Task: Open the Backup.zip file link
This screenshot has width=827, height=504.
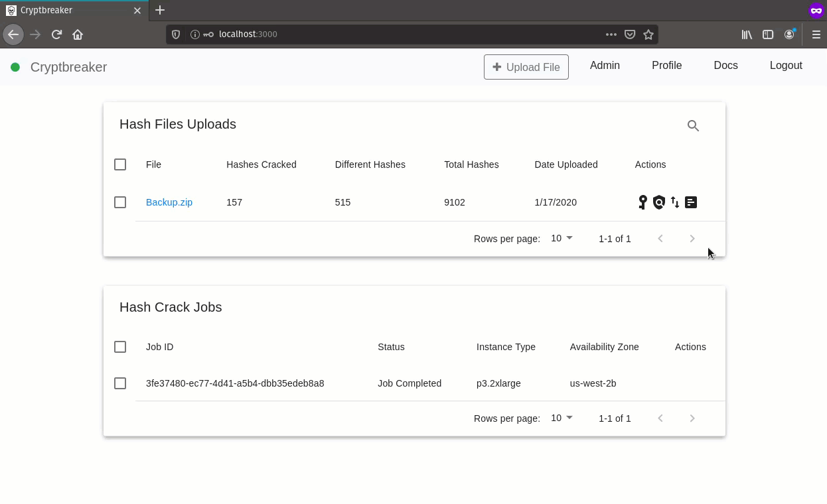Action: pyautogui.click(x=169, y=202)
